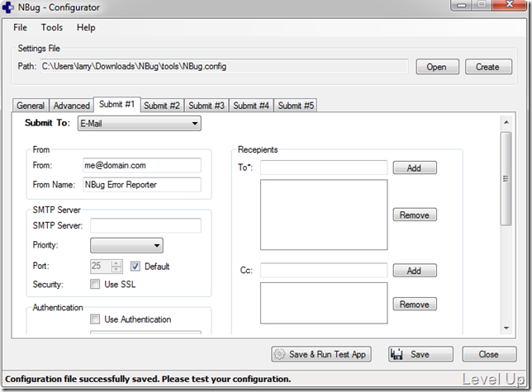Click Remove beside the To recipients list

(x=415, y=215)
